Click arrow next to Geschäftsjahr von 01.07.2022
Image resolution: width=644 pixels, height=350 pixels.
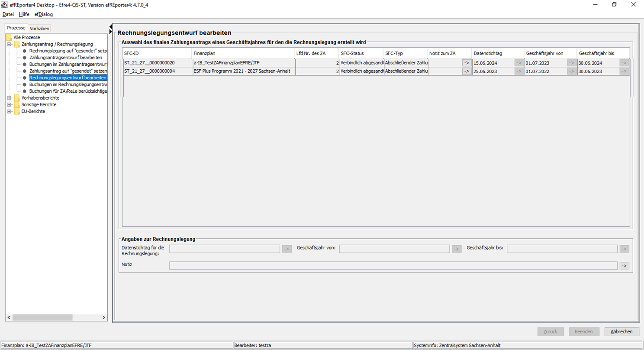[x=572, y=71]
